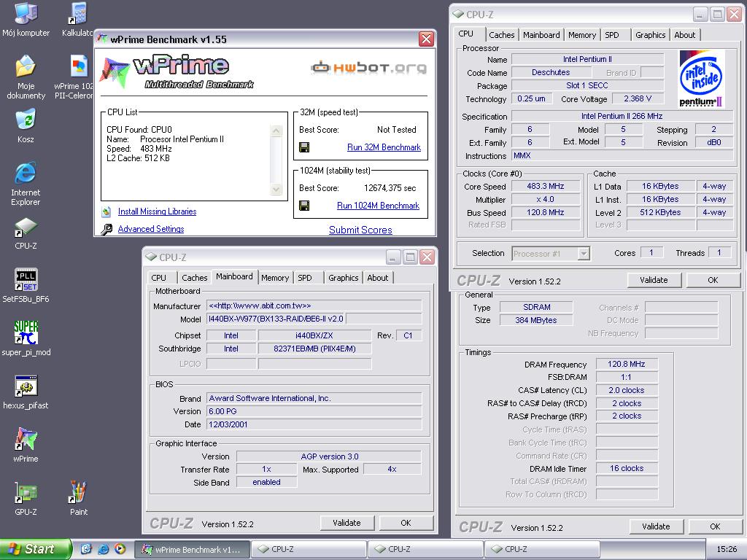Switch to Mainboard tab in top CPU-Z window

(x=541, y=35)
